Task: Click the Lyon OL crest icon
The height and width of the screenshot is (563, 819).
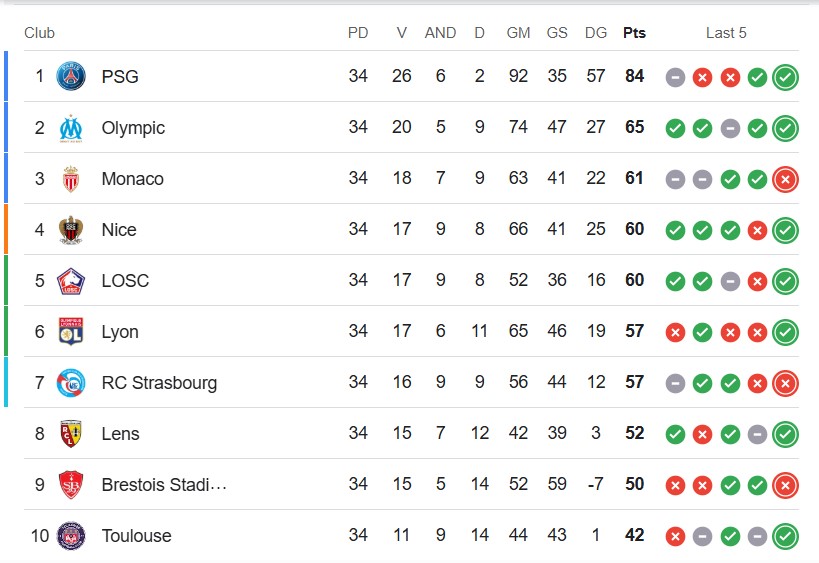Action: pyautogui.click(x=71, y=332)
